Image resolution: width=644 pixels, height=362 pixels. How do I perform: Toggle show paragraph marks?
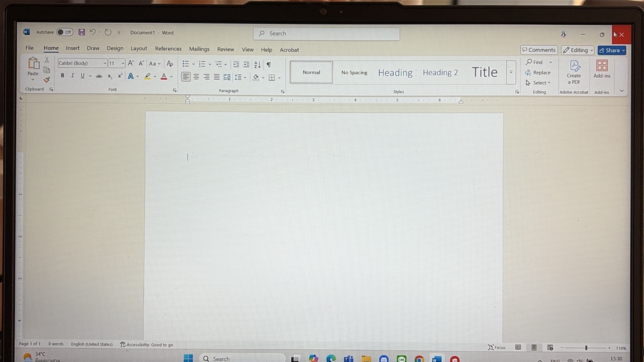(x=269, y=64)
